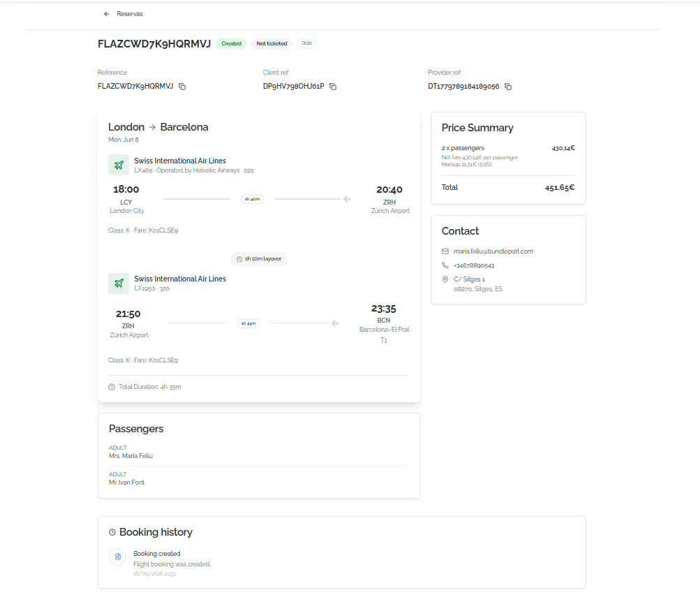Click the BCN airport code
This screenshot has height=595, width=700.
click(x=383, y=321)
